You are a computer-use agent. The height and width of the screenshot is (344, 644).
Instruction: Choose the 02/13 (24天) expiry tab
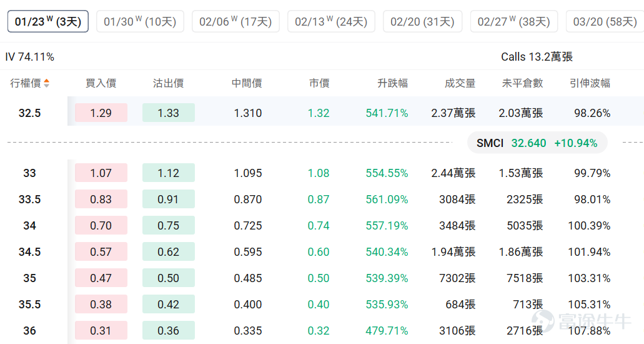click(331, 21)
